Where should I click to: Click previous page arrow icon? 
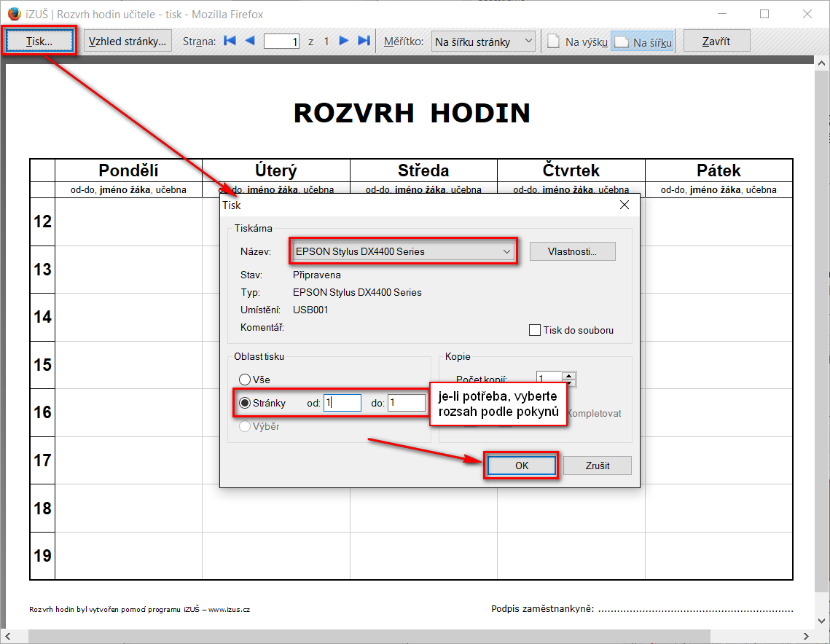250,42
